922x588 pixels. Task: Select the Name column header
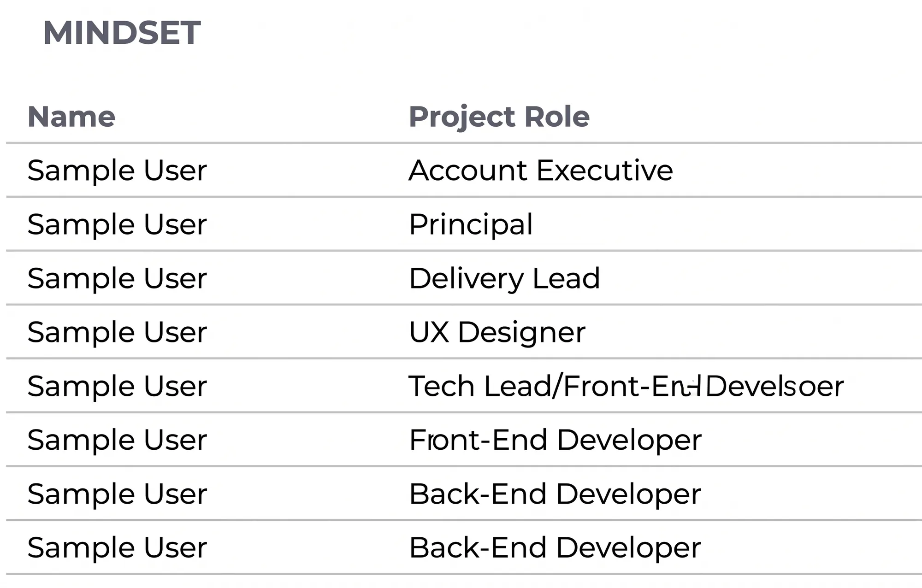71,117
